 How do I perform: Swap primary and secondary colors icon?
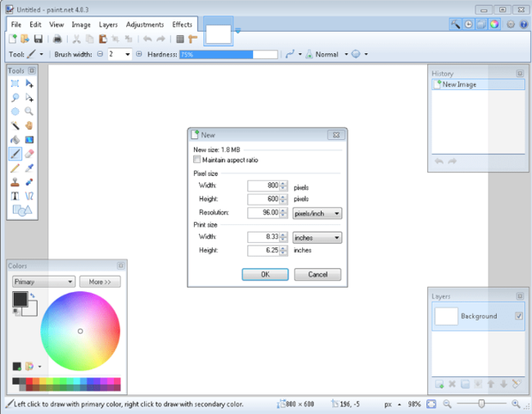pos(33,295)
